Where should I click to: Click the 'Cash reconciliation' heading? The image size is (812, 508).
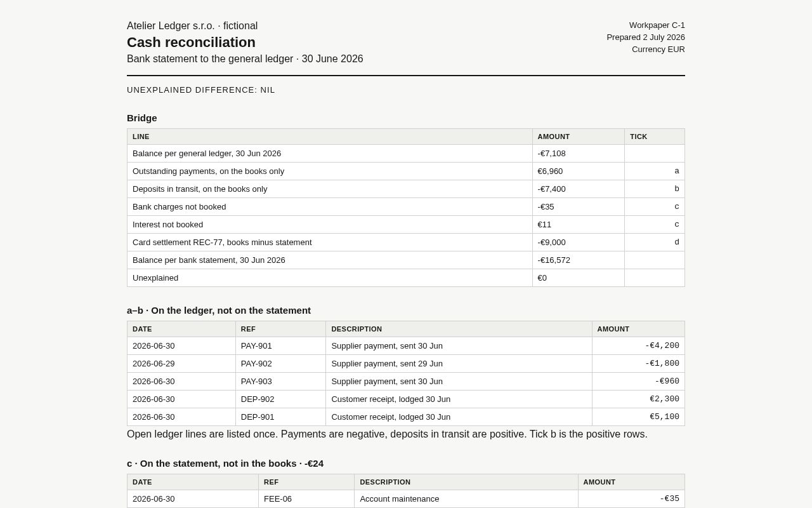(191, 43)
